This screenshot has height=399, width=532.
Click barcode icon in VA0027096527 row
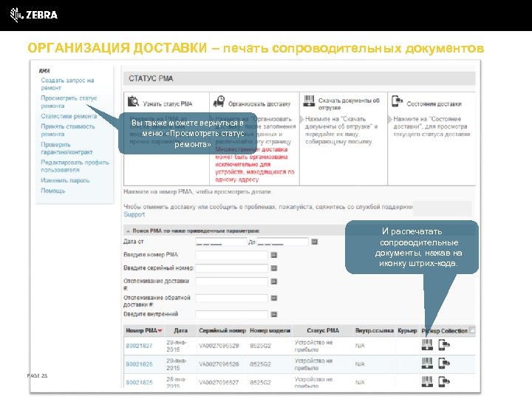(x=427, y=382)
